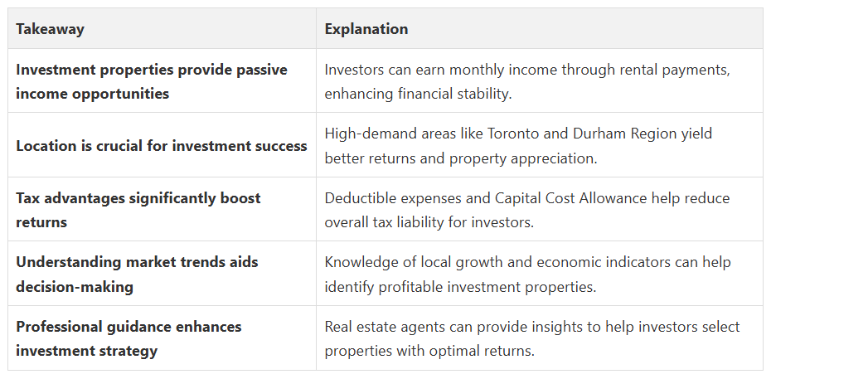
Task: Select 'Professional guidance enhances investment strategy' cell
Action: pos(129,338)
